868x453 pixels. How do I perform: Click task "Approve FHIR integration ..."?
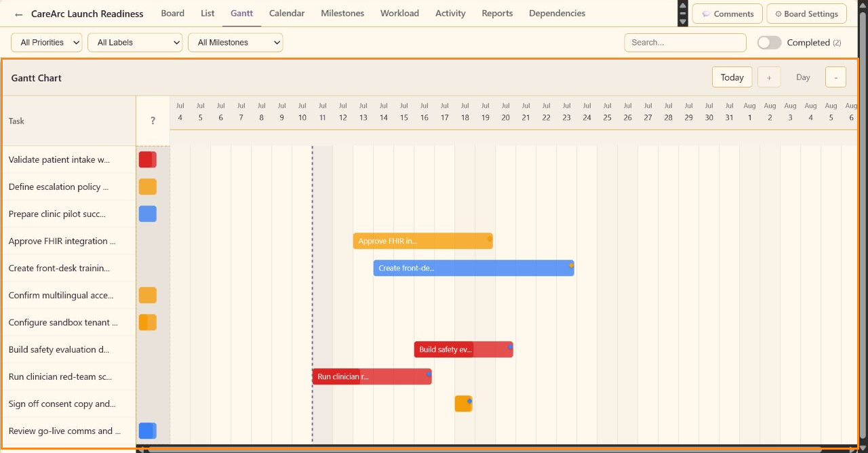point(62,241)
